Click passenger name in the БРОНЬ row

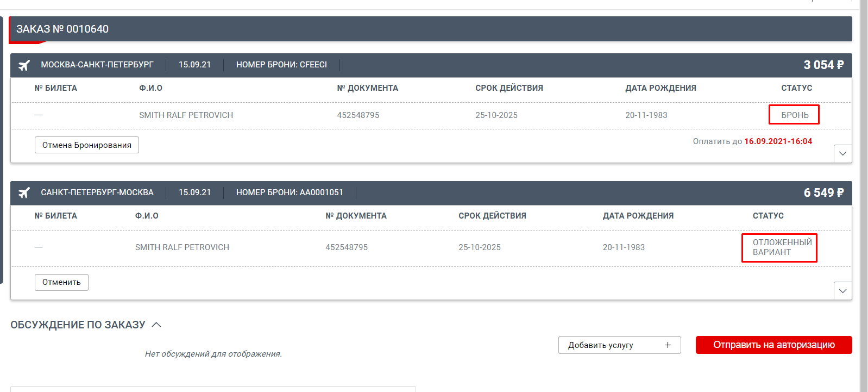tap(186, 115)
